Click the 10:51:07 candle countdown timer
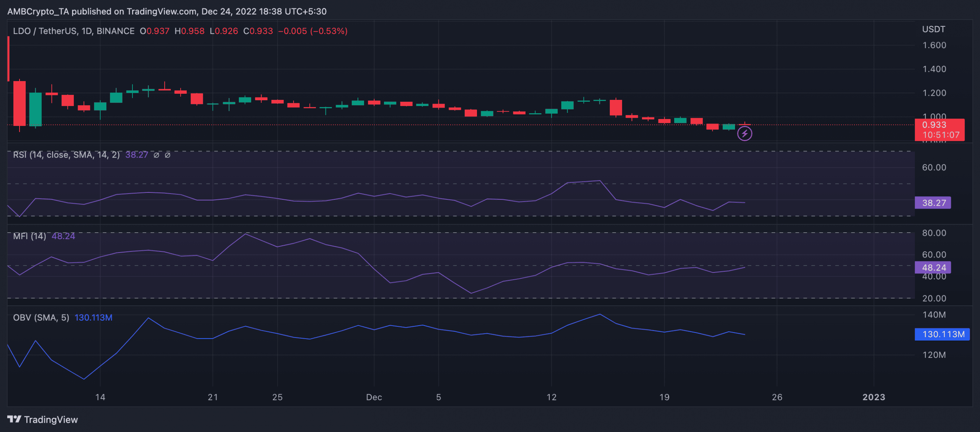Viewport: 980px width, 432px height. (x=941, y=135)
